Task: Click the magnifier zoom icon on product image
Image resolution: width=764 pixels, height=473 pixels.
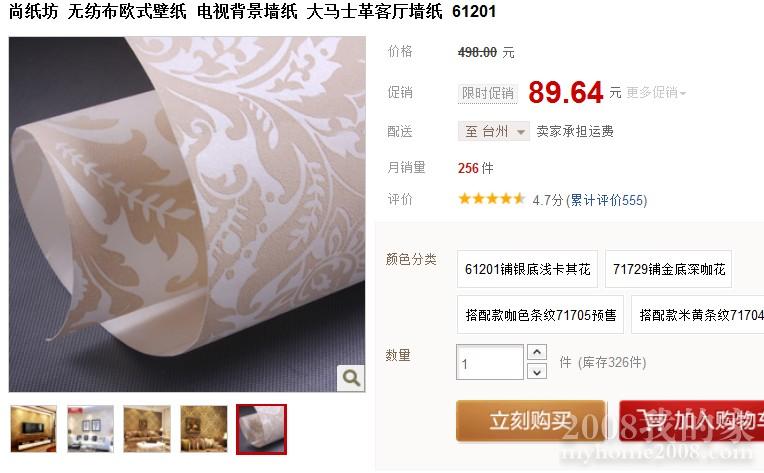Action: pos(351,378)
